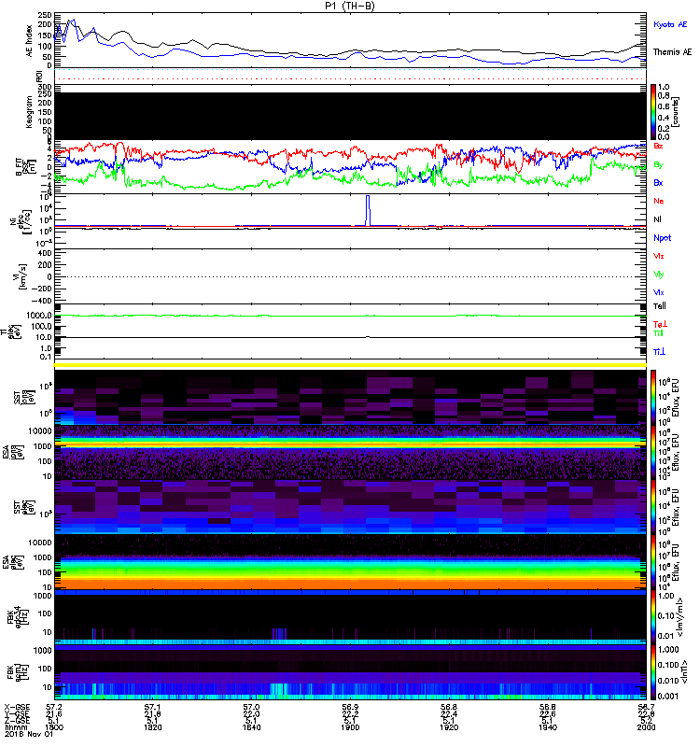Click the red Bz legend label
The image size is (700, 747).
(658, 146)
